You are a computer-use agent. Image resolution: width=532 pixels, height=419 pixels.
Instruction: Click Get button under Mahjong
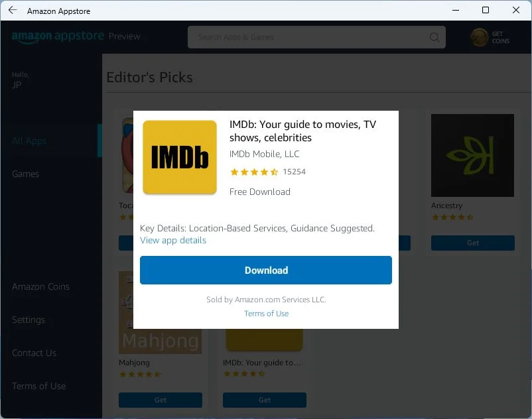(x=161, y=400)
